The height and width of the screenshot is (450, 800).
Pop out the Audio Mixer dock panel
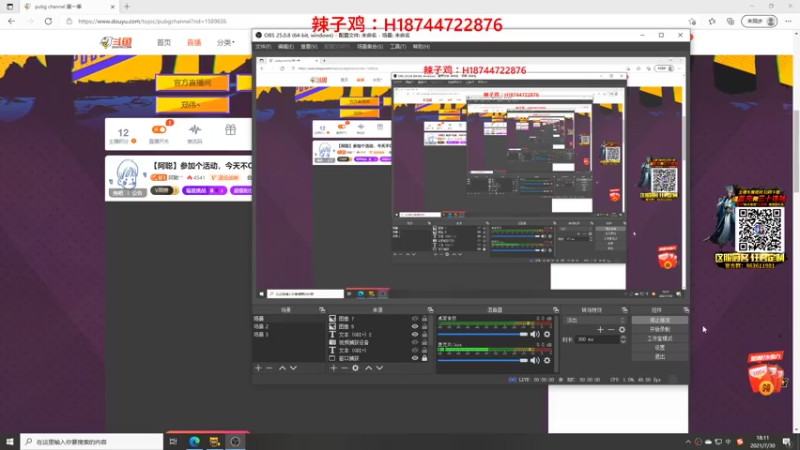click(x=556, y=310)
